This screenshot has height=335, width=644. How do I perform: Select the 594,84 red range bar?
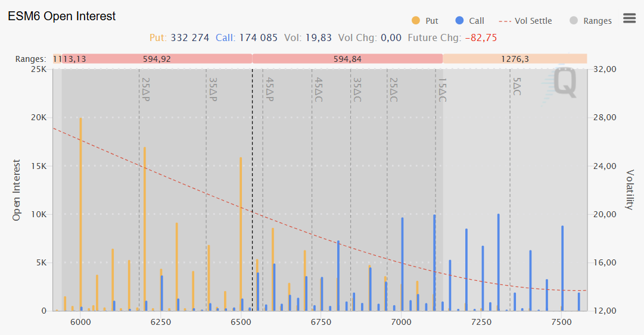[x=347, y=59]
